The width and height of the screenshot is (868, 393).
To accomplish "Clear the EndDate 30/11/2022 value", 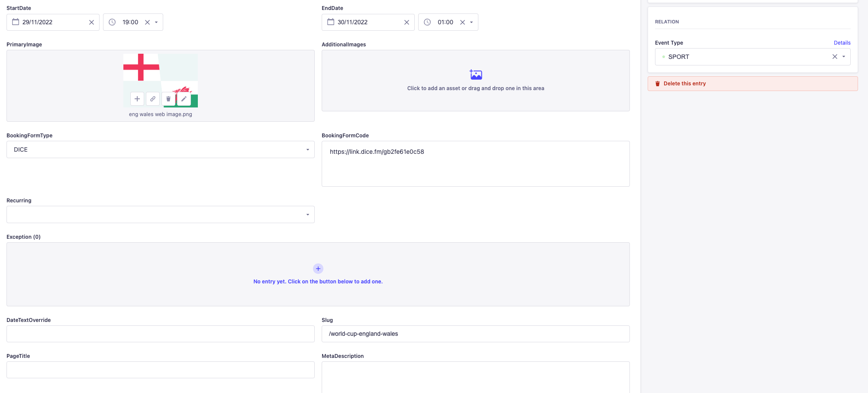I will coord(407,23).
